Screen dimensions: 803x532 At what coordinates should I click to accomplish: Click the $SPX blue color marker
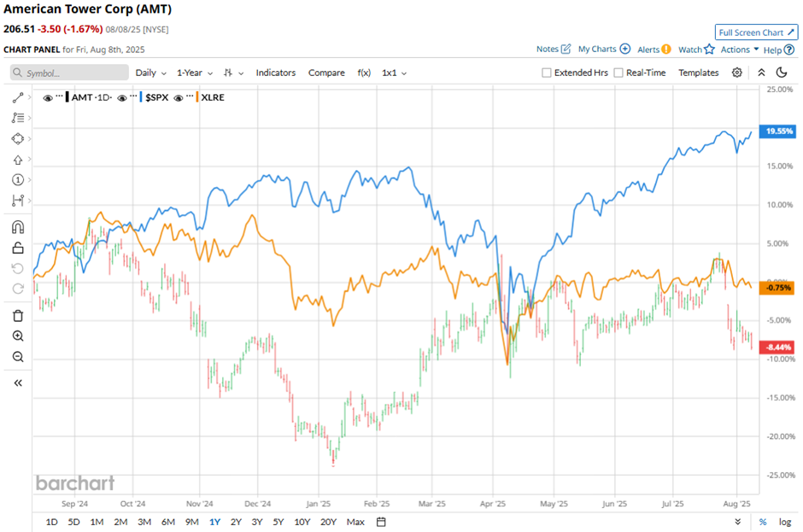pyautogui.click(x=141, y=97)
